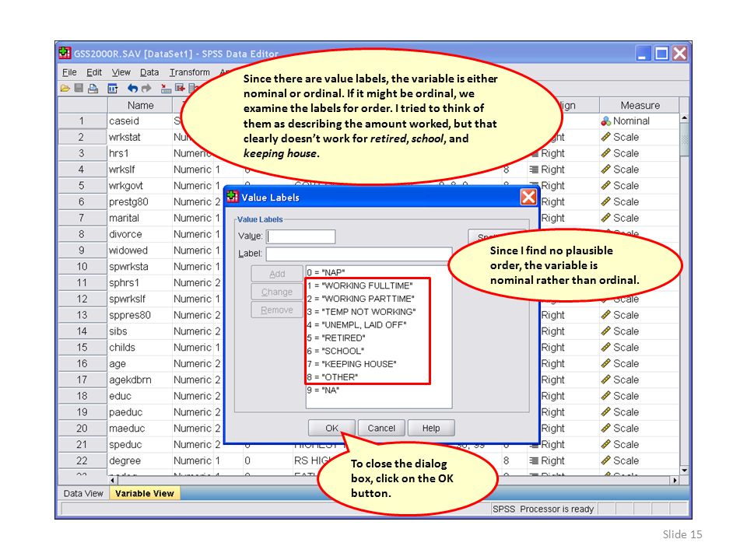This screenshot has height=560, width=747.
Task: Click the Open file toolbar icon
Action: coord(65,88)
